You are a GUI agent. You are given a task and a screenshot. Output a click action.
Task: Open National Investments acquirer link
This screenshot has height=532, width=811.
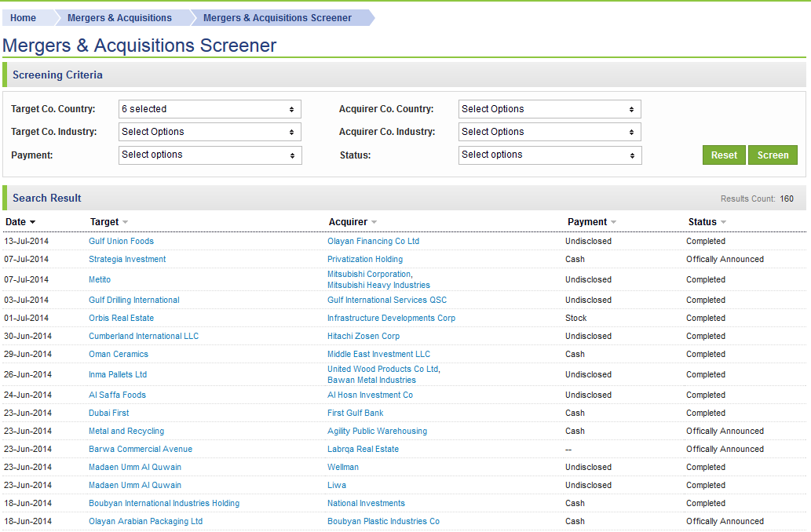[366, 504]
